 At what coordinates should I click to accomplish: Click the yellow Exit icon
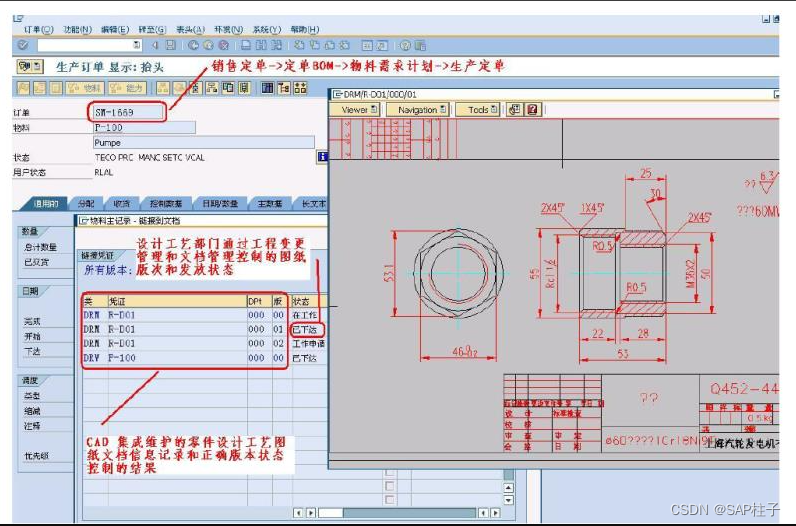208,45
